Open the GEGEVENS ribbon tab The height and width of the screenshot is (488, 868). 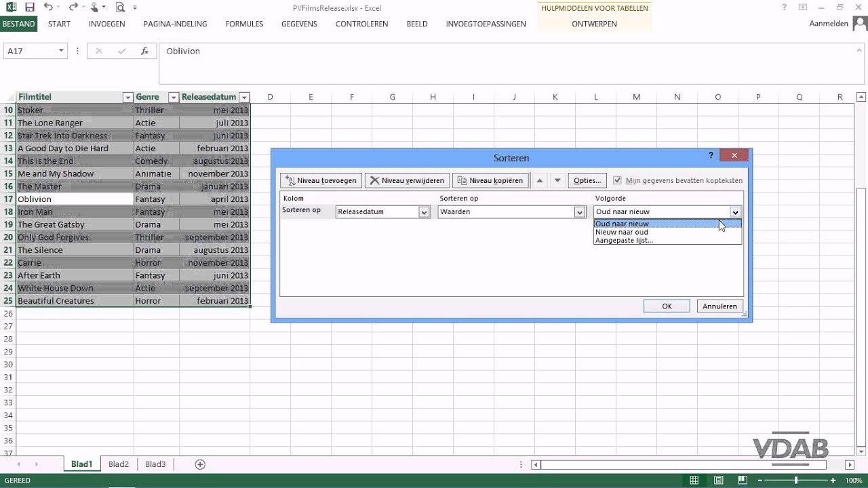click(299, 24)
